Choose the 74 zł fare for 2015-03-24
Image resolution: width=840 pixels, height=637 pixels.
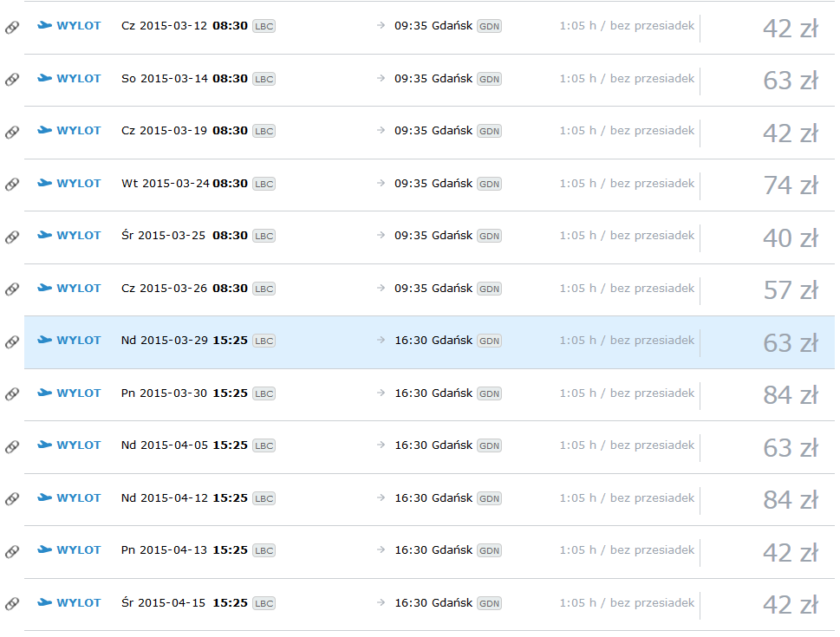tap(791, 186)
